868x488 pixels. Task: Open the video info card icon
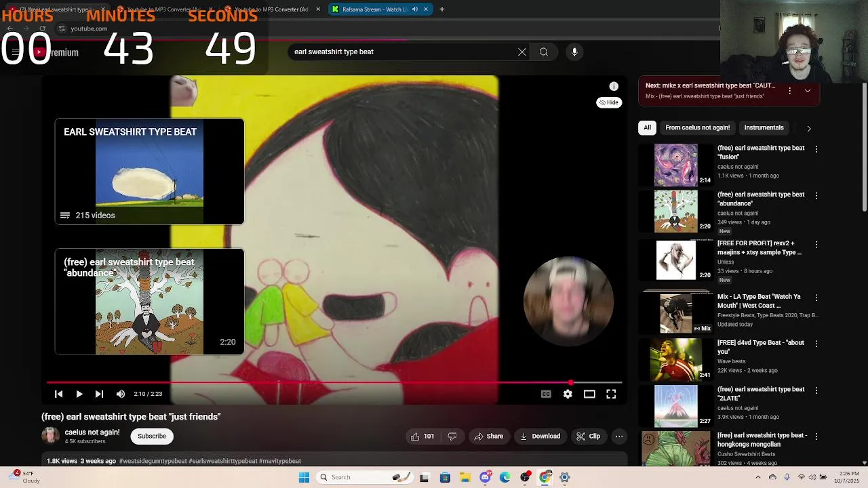614,86
